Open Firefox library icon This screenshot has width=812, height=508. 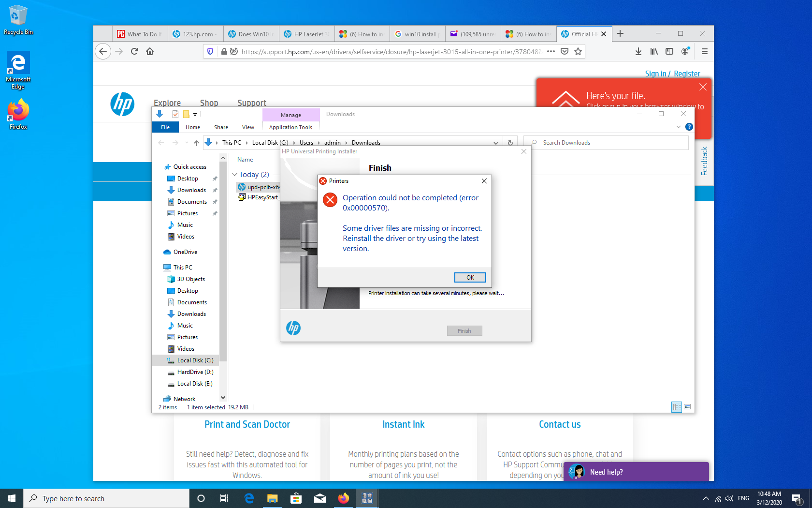point(654,51)
